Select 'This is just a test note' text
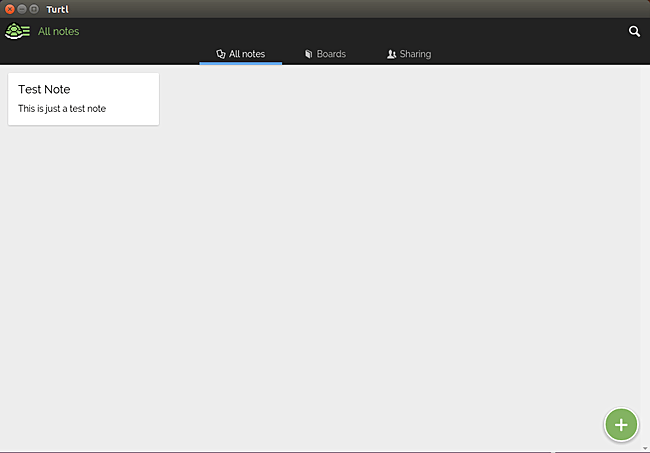This screenshot has width=650, height=453. 62,109
